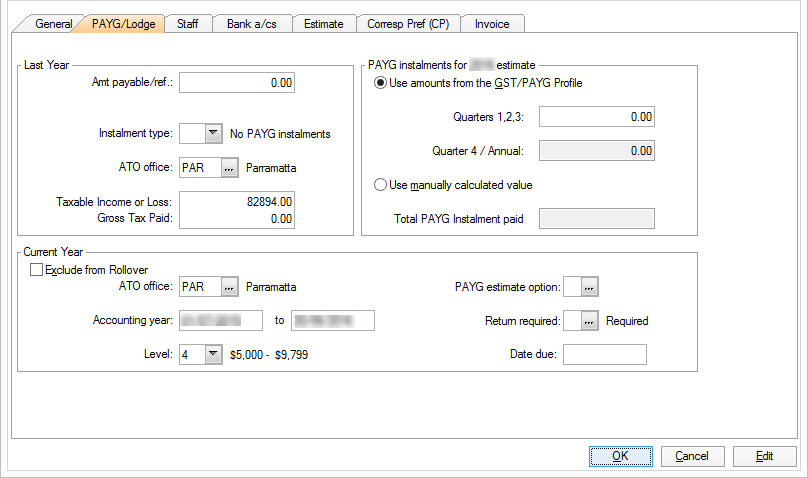Go to the Bank a/cs tab
The height and width of the screenshot is (478, 808).
[x=251, y=23]
